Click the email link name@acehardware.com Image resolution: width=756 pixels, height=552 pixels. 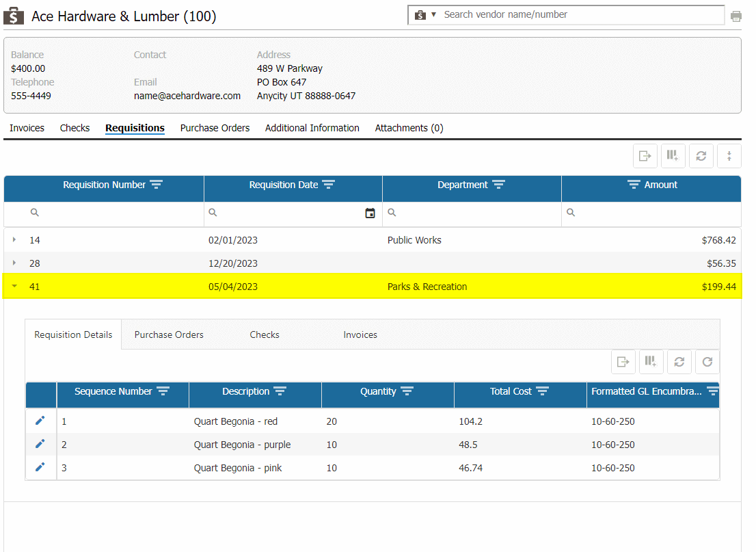187,96
